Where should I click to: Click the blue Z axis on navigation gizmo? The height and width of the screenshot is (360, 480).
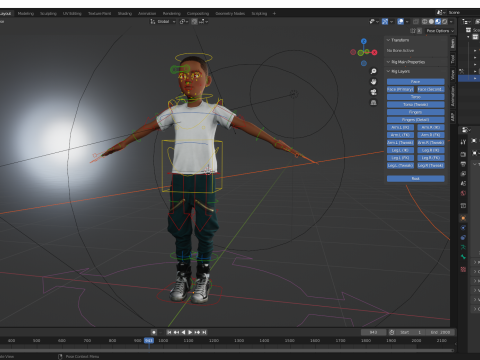[364, 41]
